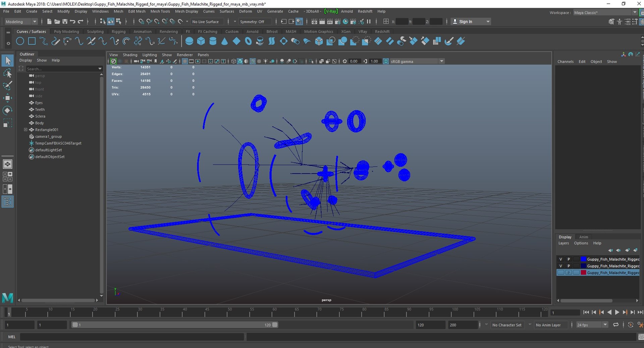Toggle visibility V of first Guppy layer
Viewport: 644px width, 348px height.
[x=560, y=259]
